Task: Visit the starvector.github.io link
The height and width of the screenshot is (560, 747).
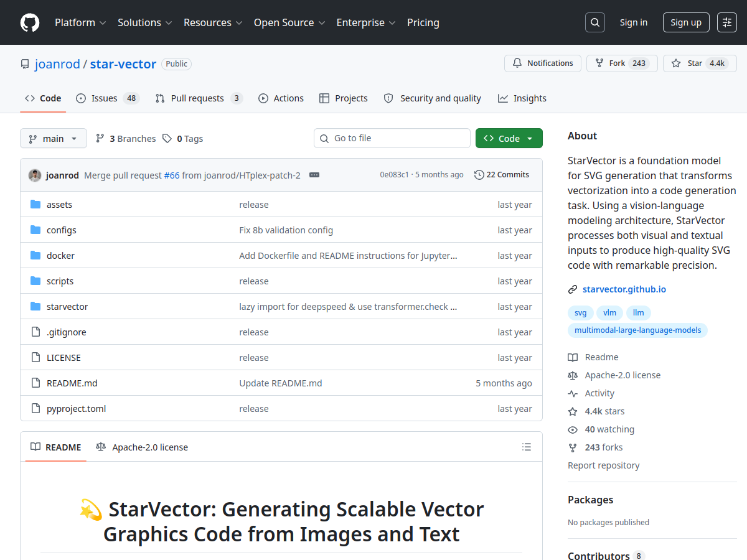Action: 624,289
